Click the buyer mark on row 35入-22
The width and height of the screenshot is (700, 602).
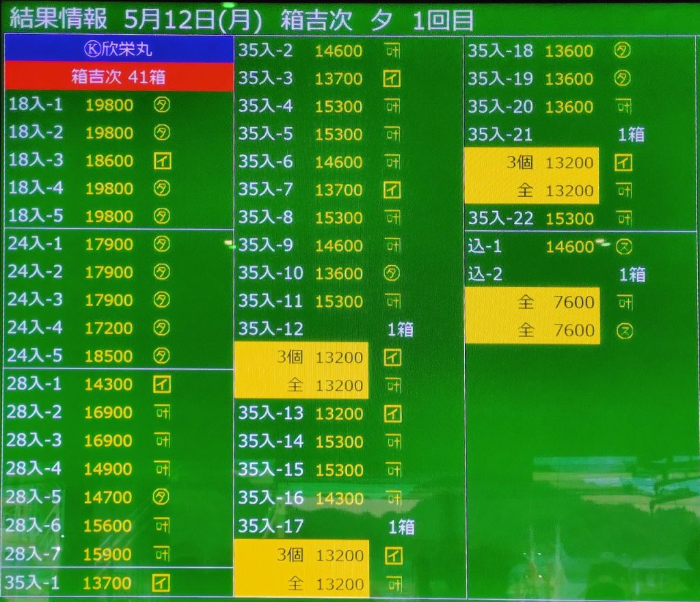[x=623, y=219]
